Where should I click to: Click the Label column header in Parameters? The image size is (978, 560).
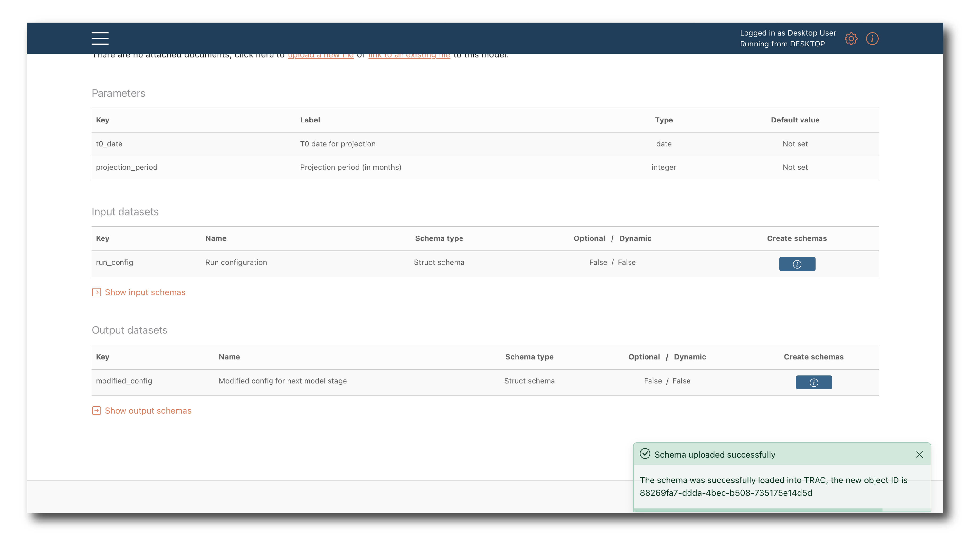(310, 120)
